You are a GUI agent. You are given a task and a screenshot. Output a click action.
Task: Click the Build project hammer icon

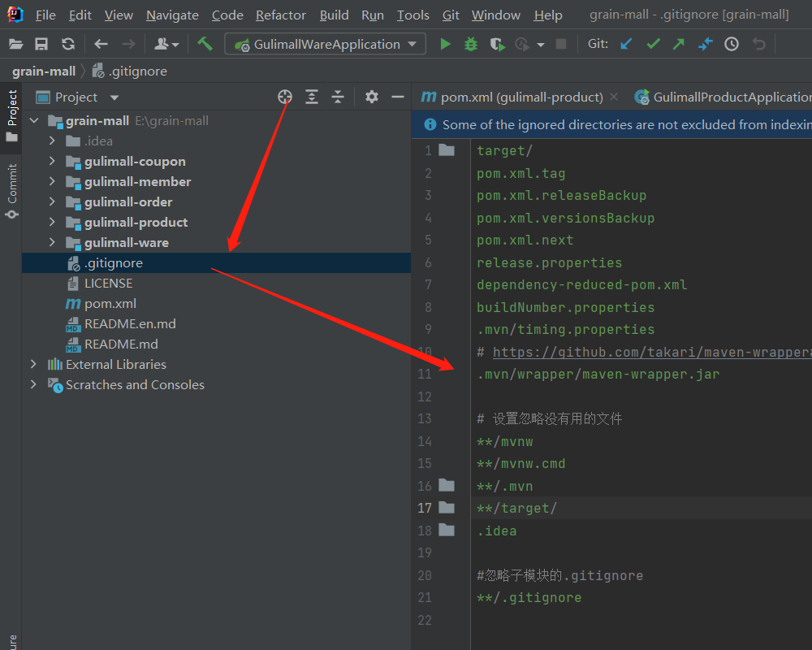[205, 44]
